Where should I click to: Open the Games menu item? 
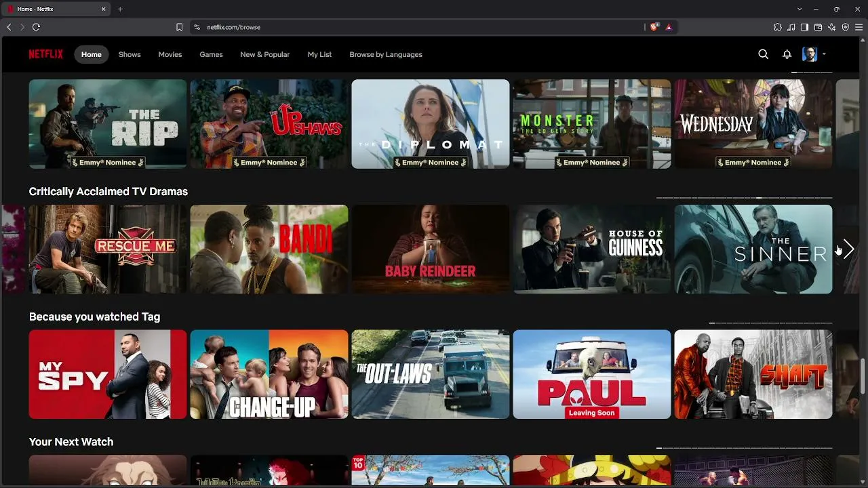211,54
